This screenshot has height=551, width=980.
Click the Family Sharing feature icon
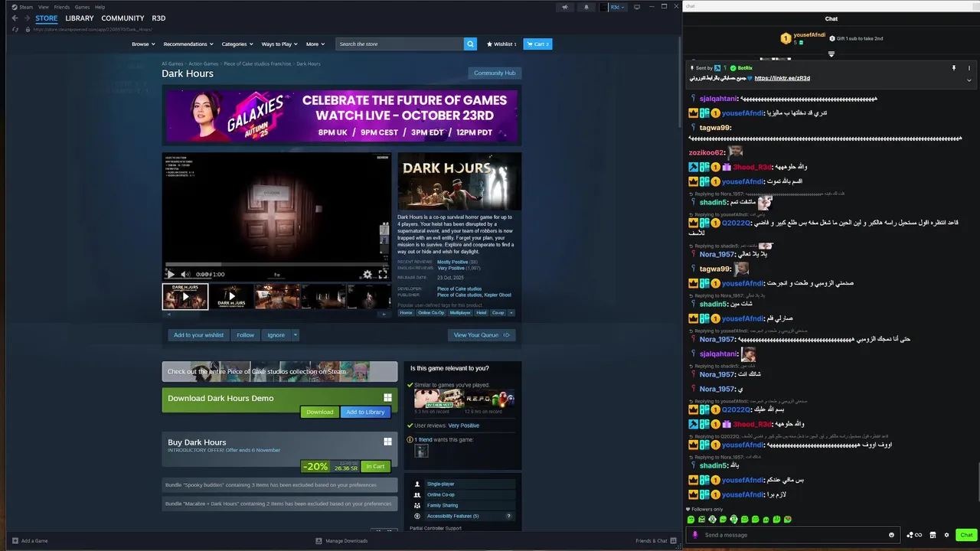417,505
